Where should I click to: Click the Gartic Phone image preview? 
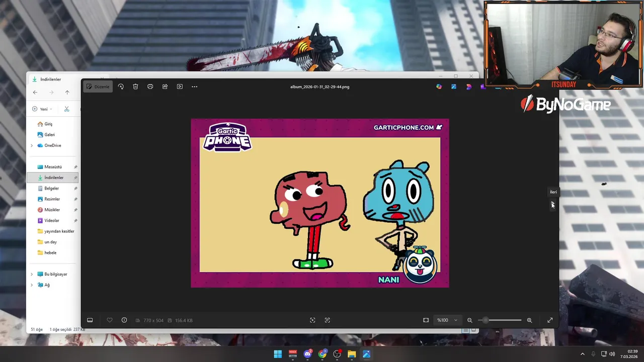[x=320, y=203]
